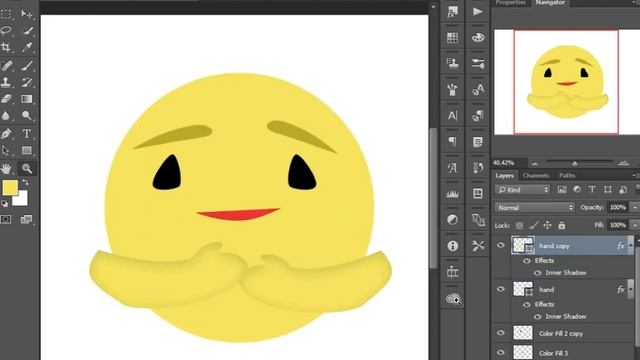Lock image pixels with brush icon
640x360 pixels.
tap(534, 225)
